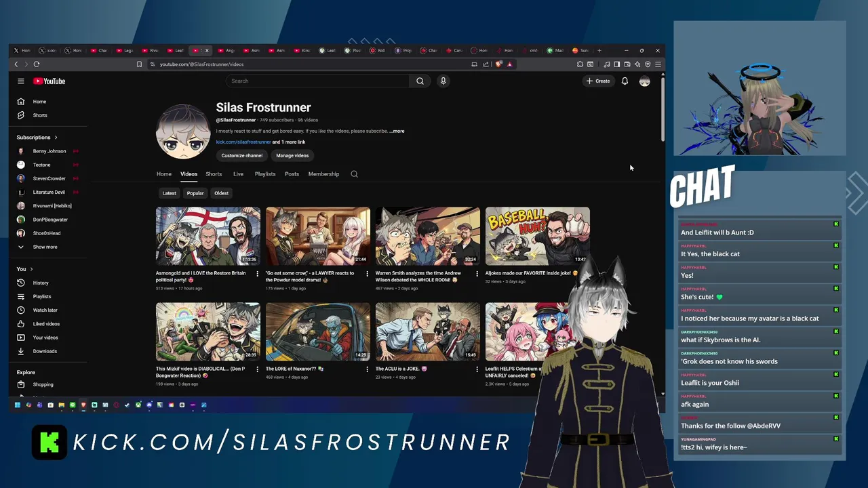Click the YouTube logo
The width and height of the screenshot is (868, 488).
(49, 81)
